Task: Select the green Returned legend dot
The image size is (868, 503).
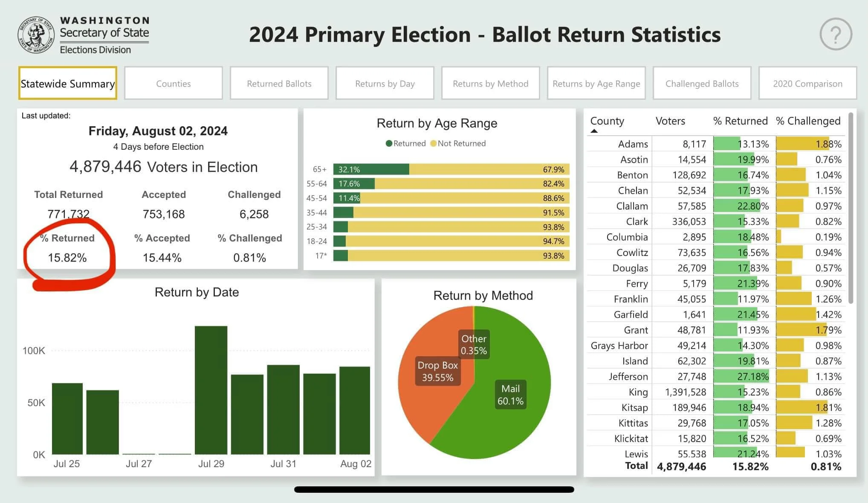Action: pyautogui.click(x=389, y=143)
